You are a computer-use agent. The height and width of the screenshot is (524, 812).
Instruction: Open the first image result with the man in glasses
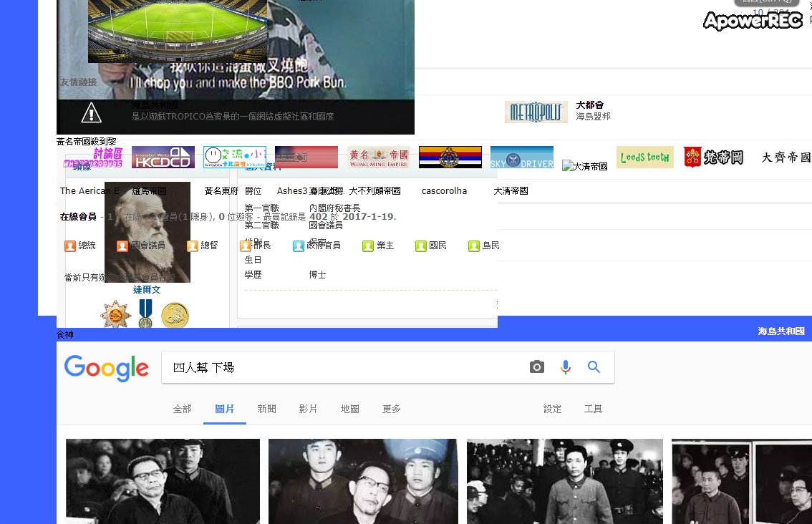tap(163, 482)
